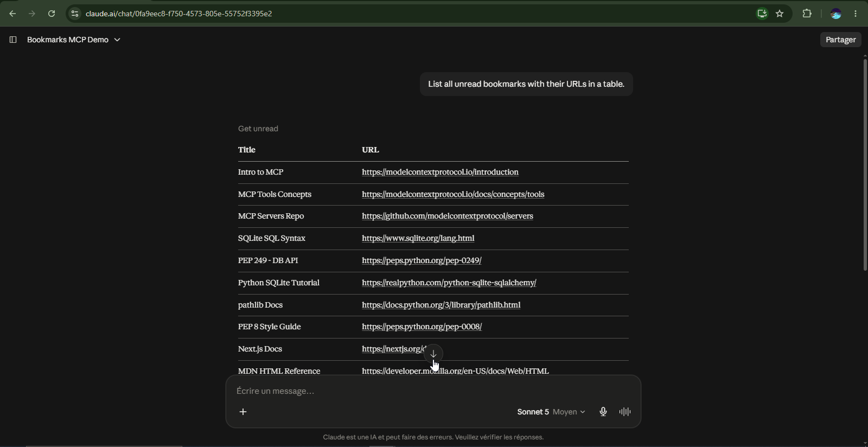Open the Chrome profile avatar
The width and height of the screenshot is (868, 447).
836,14
